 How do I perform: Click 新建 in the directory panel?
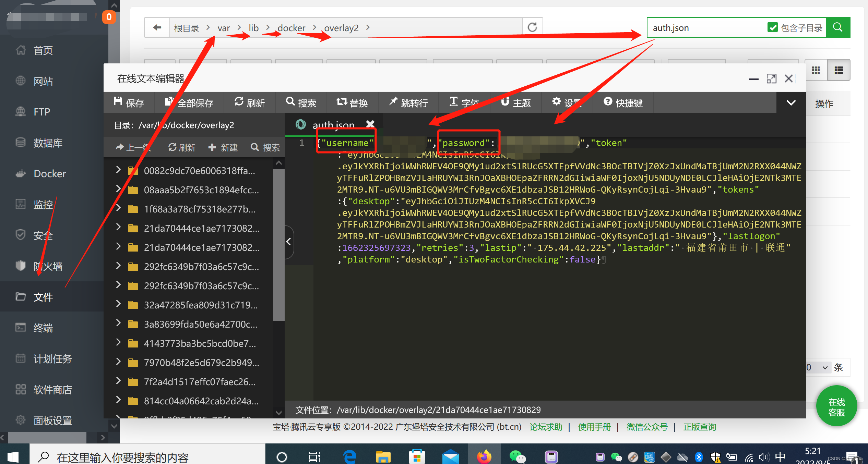(x=223, y=148)
